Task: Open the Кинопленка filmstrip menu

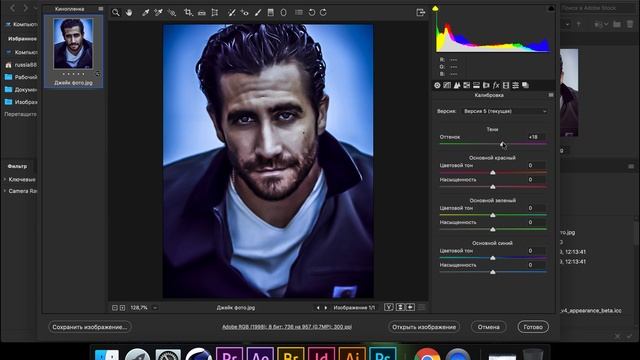Action: pos(100,9)
